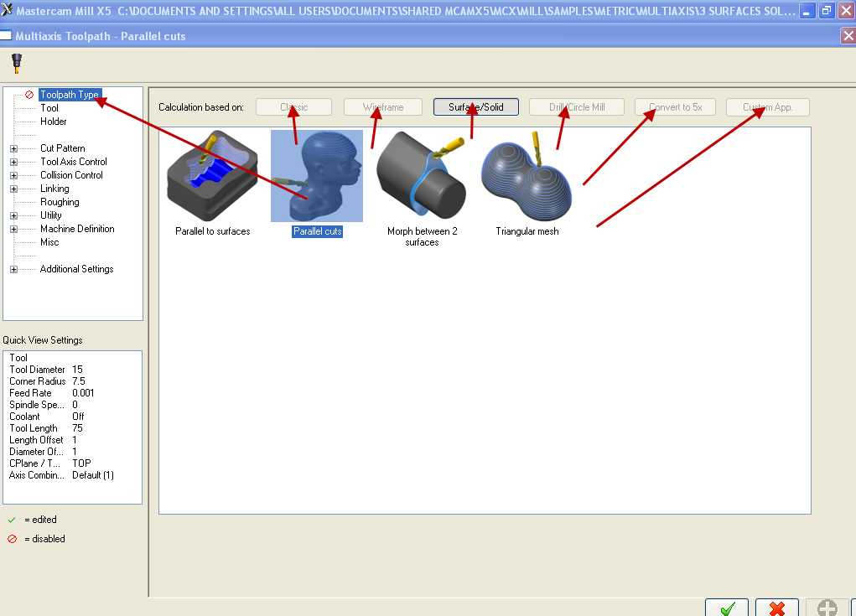This screenshot has width=856, height=616.
Task: Click the '= edited' legend text
Action: (40, 520)
